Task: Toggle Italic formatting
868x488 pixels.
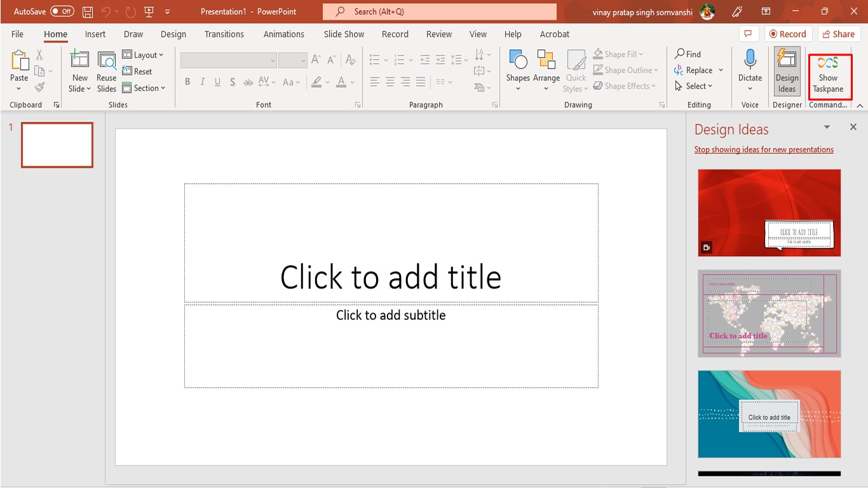Action: [202, 82]
